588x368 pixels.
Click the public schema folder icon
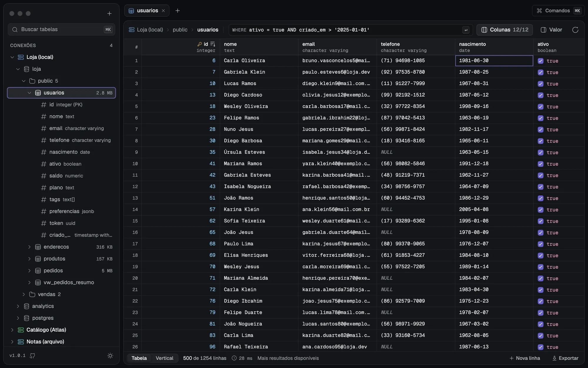(32, 81)
